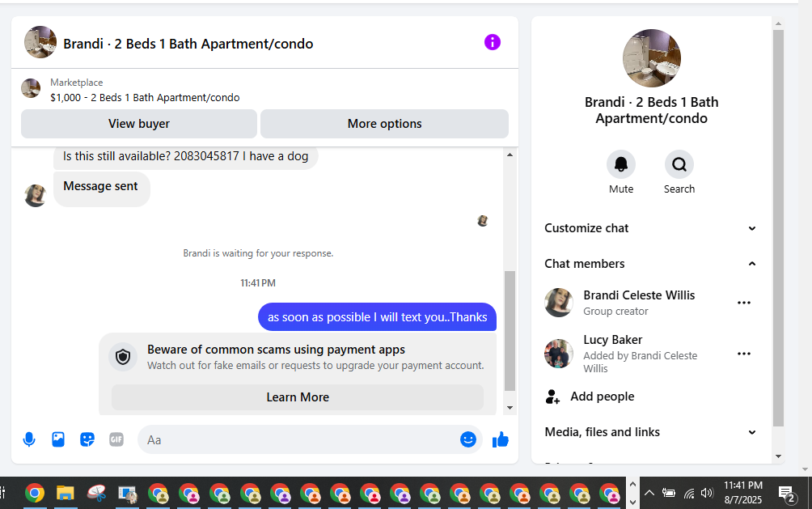Open emoji picker in message box
Screen dimensions: 812x509
[x=468, y=439]
